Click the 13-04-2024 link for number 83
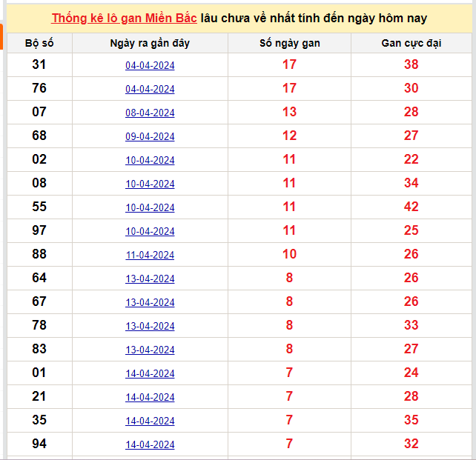This screenshot has height=460, width=476. tap(150, 350)
